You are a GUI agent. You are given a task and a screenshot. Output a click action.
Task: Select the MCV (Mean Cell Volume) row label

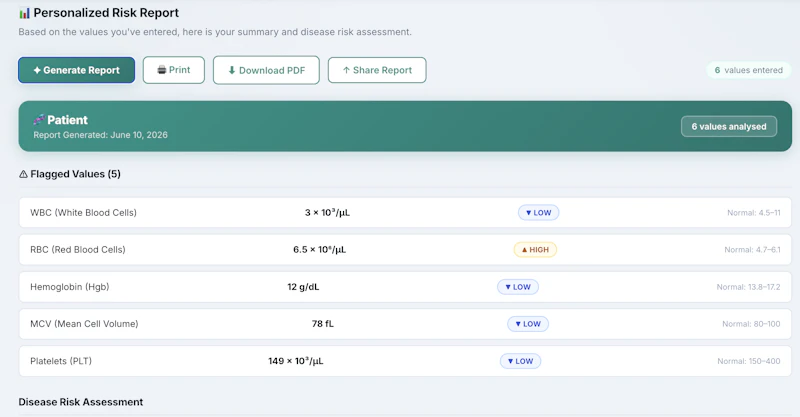(84, 324)
